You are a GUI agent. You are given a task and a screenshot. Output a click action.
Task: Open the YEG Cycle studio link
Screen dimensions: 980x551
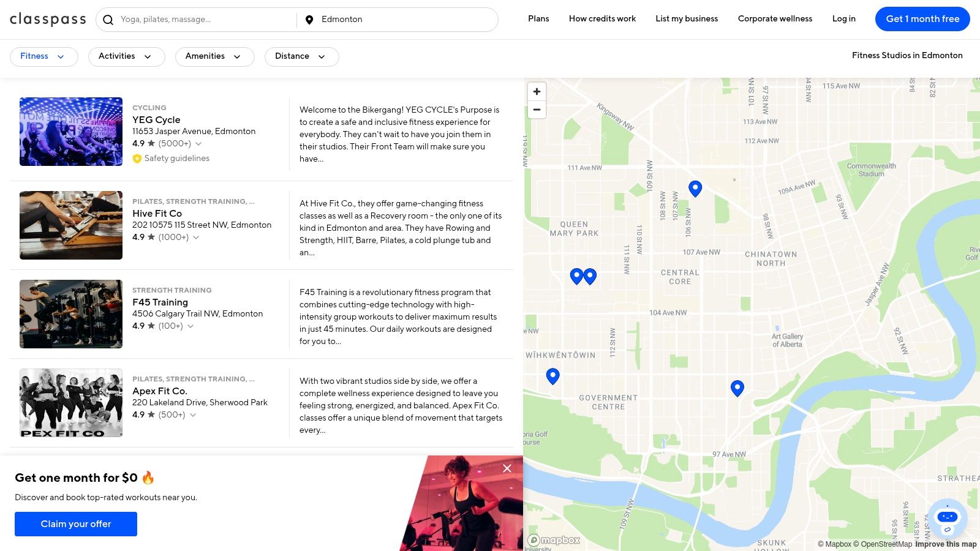coord(156,120)
